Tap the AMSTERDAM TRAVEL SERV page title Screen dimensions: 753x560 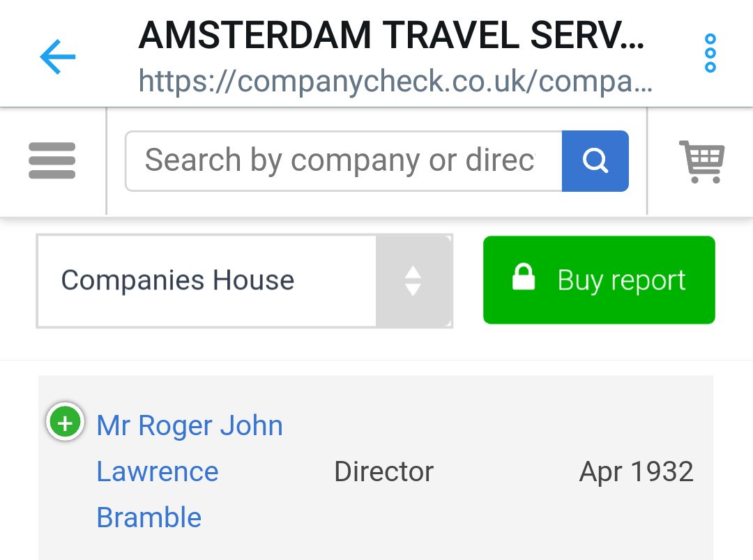(x=391, y=36)
